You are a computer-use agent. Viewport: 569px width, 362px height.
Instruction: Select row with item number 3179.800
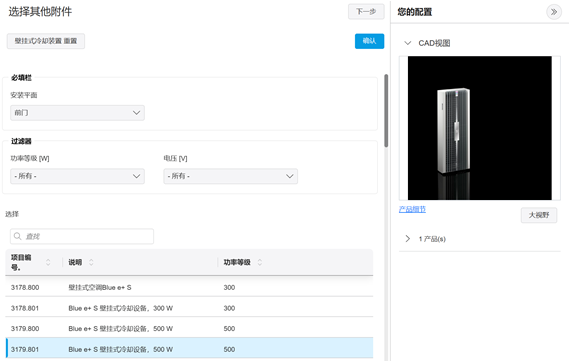coord(189,329)
